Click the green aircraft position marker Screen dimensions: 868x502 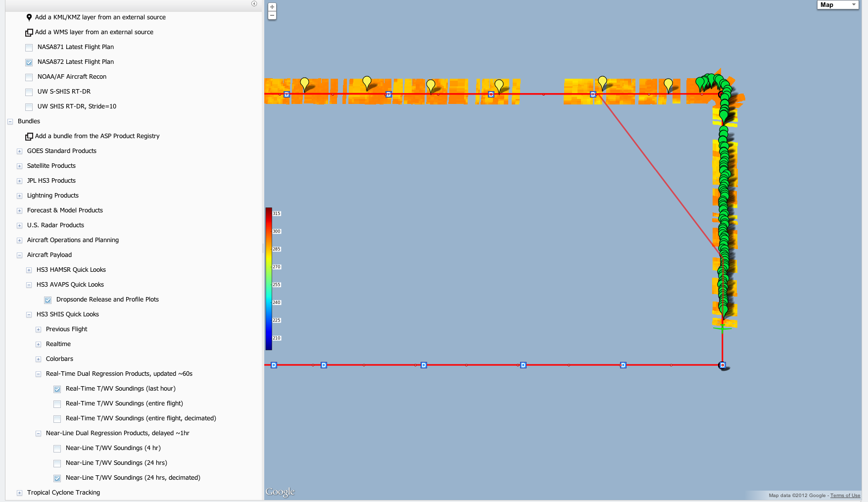[722, 328]
